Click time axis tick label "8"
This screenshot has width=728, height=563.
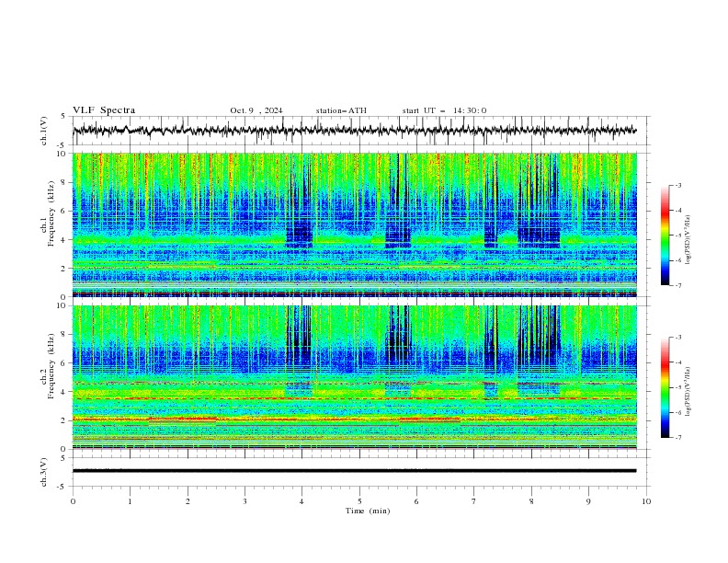tap(531, 501)
